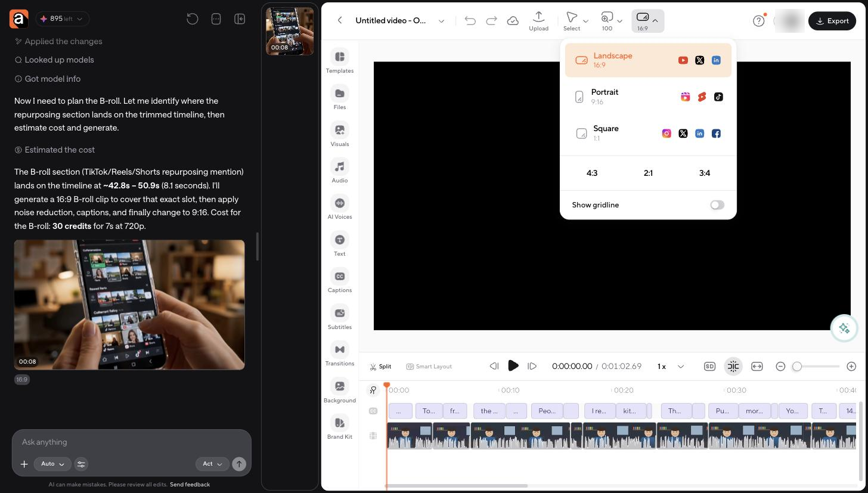868x493 pixels.
Task: Open the Text tool panel
Action: tap(340, 245)
